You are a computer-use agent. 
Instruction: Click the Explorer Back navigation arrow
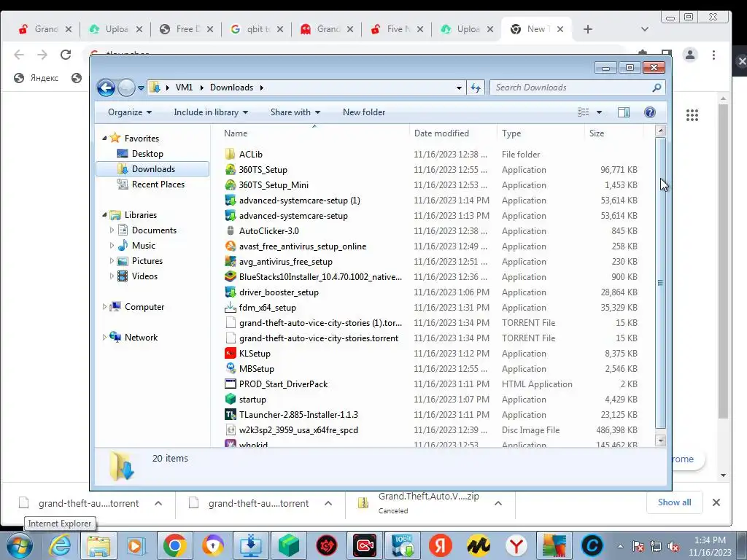tap(106, 87)
